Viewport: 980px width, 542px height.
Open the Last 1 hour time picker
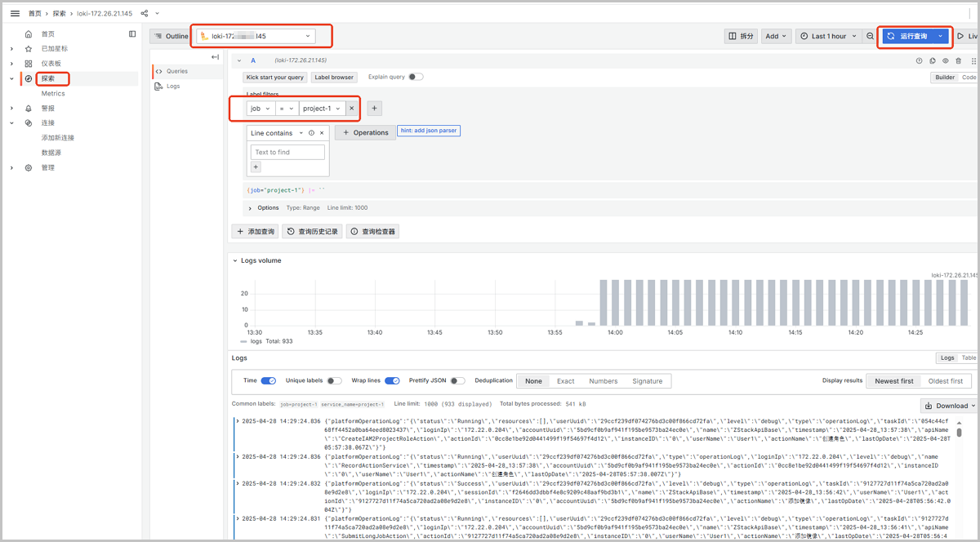pyautogui.click(x=829, y=36)
